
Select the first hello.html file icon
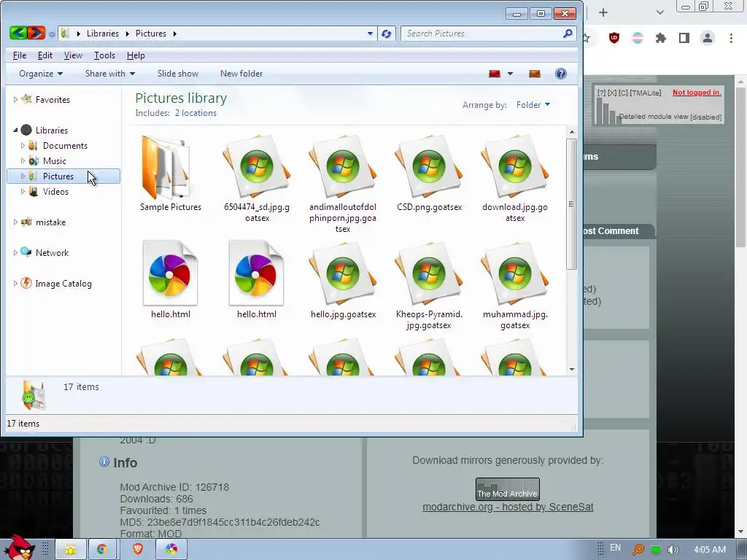coord(170,273)
